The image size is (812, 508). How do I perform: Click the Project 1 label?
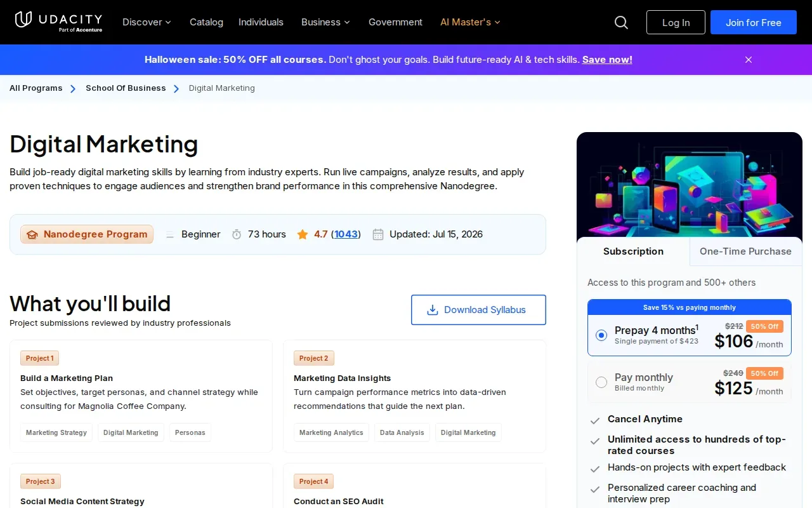tap(39, 358)
